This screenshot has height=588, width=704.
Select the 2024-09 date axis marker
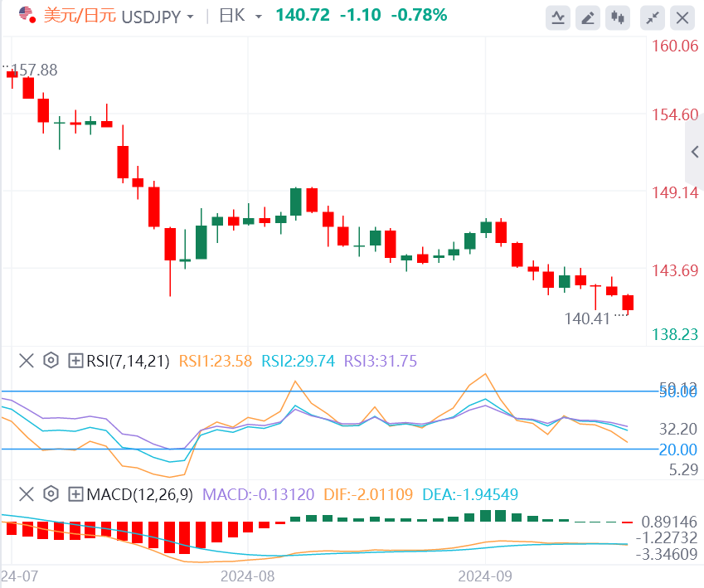pos(485,576)
